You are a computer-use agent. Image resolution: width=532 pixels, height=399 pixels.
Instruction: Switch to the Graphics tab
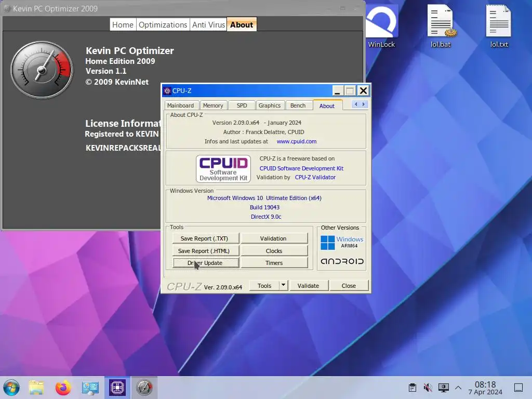(x=270, y=105)
